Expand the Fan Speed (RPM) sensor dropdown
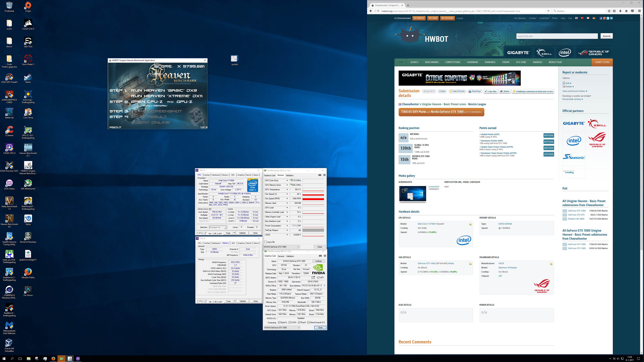Screen dimensions: 644x362 click(287, 199)
